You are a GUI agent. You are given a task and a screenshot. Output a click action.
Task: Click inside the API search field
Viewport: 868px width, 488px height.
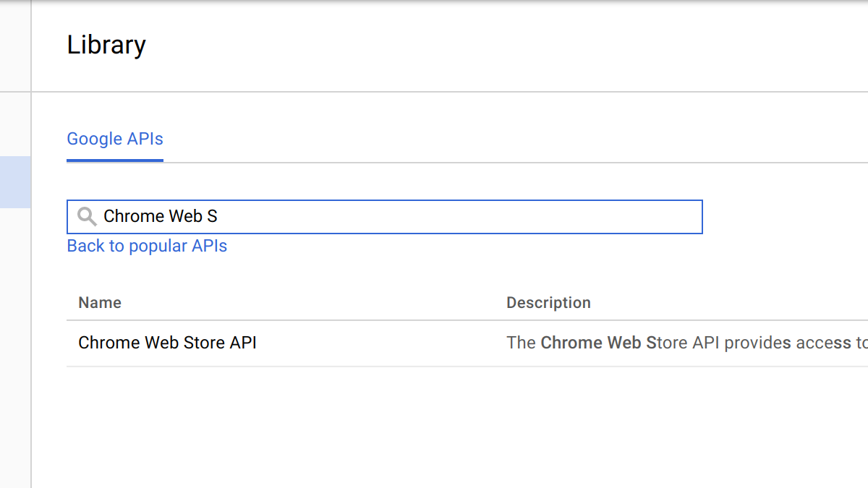362,216
